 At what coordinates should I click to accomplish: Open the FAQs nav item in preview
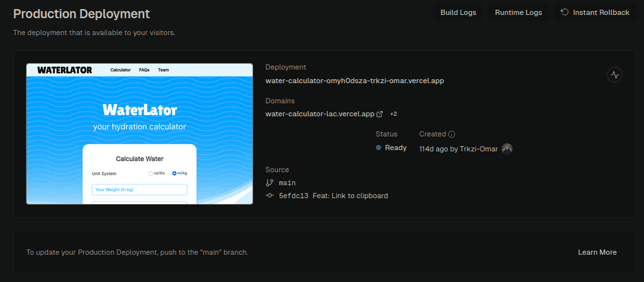(144, 70)
